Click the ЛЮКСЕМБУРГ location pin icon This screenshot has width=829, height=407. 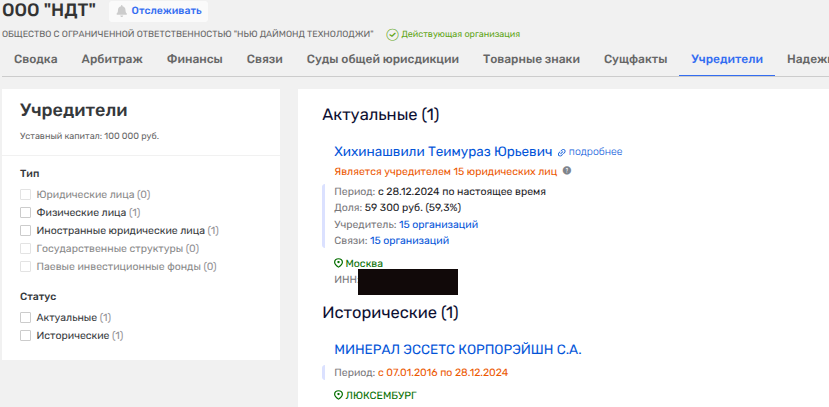pyautogui.click(x=338, y=396)
